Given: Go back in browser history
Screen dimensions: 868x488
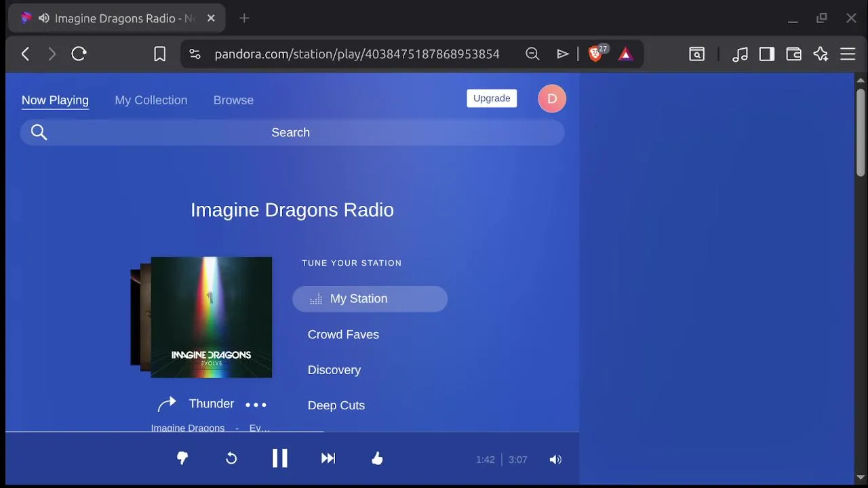Looking at the screenshot, I should point(26,54).
